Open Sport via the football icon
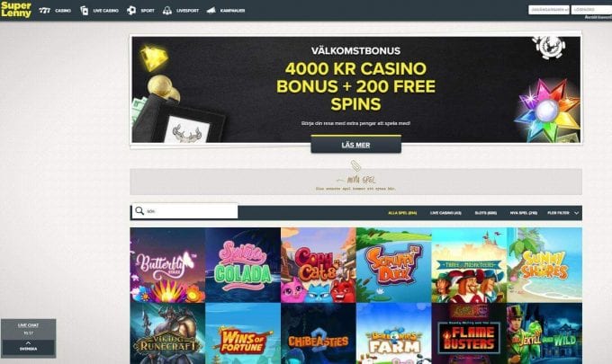The image size is (612, 364). tap(131, 11)
